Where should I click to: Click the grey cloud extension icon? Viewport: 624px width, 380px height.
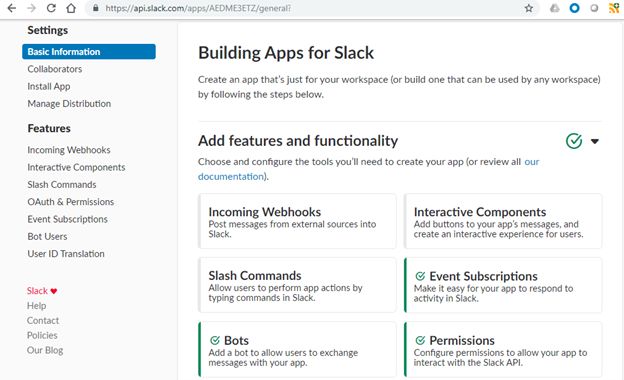click(x=554, y=8)
